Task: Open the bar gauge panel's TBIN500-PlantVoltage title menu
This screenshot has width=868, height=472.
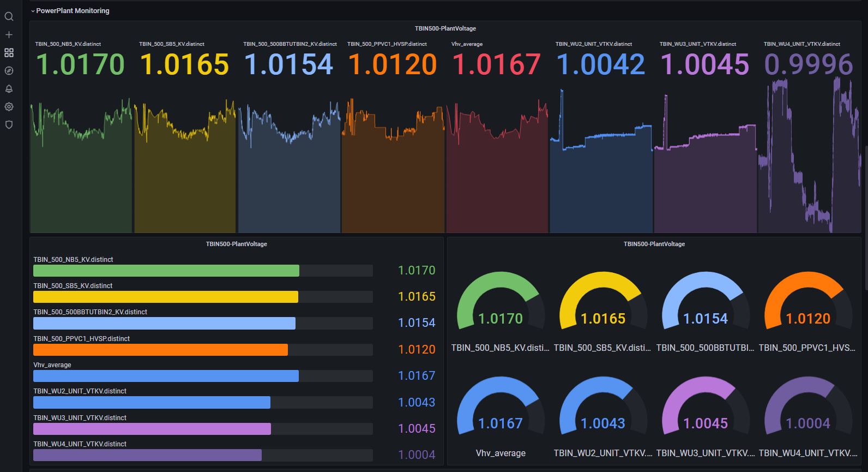Action: coord(236,244)
